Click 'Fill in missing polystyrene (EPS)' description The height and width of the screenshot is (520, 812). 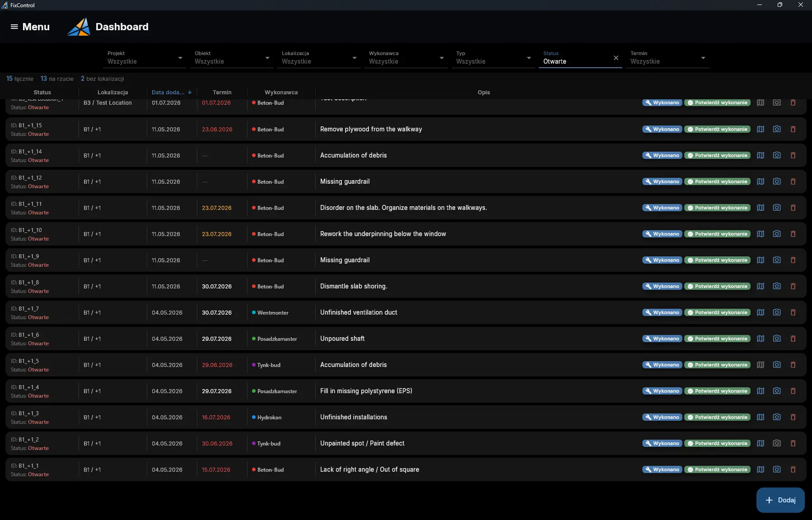(x=366, y=391)
